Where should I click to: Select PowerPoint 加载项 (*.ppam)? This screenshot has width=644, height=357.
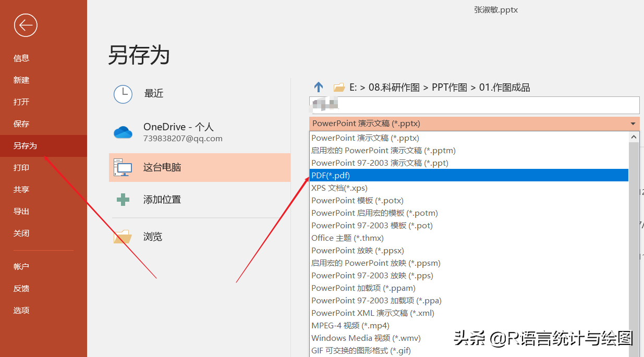click(469, 288)
